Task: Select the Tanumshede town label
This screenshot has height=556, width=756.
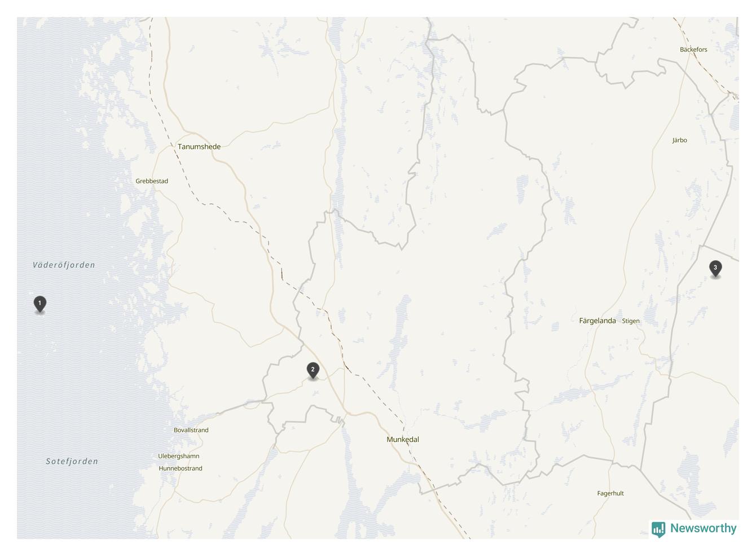Action: click(x=199, y=147)
